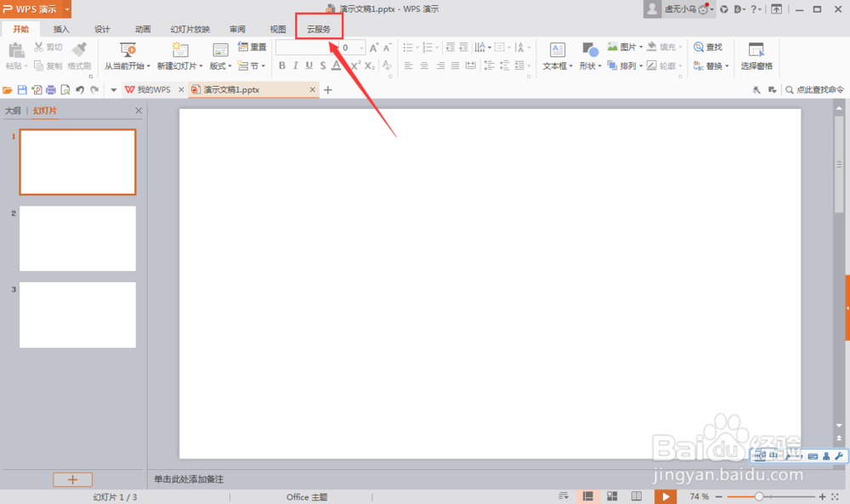Viewport: 850px width, 504px height.
Task: Center align text
Action: [424, 65]
